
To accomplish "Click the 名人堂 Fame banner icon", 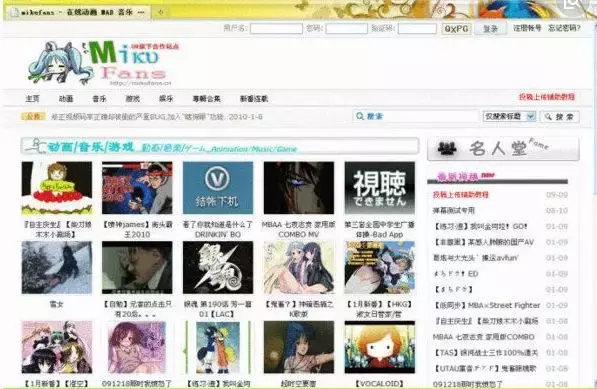I will coord(447,148).
